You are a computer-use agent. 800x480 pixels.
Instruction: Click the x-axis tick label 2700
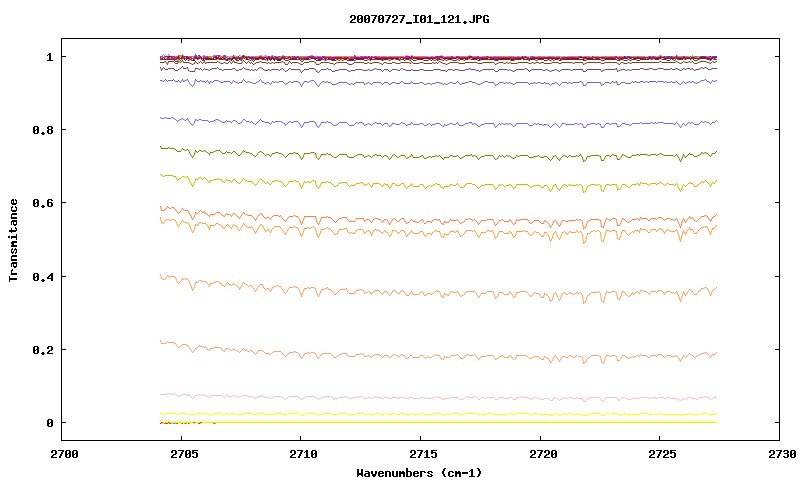tap(64, 454)
